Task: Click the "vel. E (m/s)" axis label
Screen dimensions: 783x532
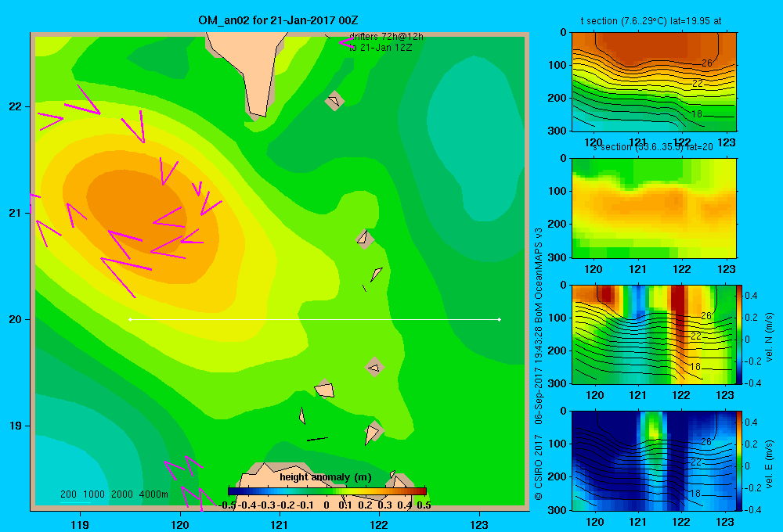Action: point(769,464)
